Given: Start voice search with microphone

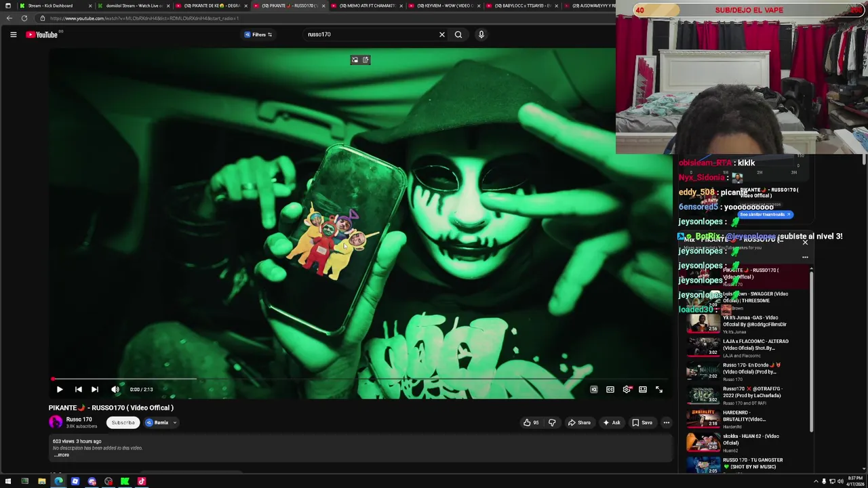Looking at the screenshot, I should point(481,35).
